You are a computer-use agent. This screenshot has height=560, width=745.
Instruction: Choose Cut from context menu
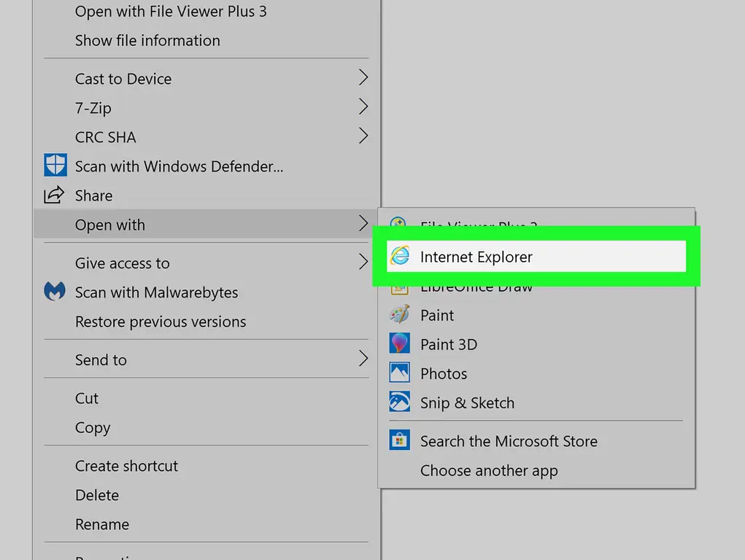(x=206, y=398)
